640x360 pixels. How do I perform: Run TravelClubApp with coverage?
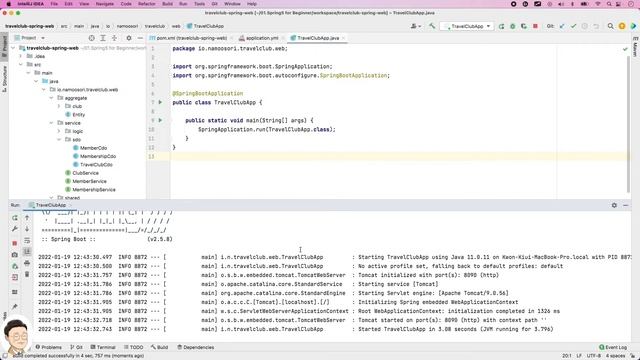pyautogui.click(x=524, y=26)
